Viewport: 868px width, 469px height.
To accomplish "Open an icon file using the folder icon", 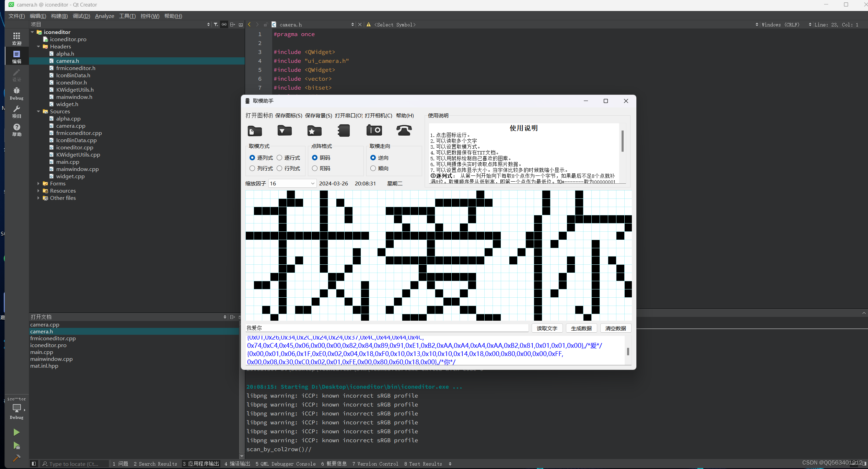I will click(x=254, y=130).
